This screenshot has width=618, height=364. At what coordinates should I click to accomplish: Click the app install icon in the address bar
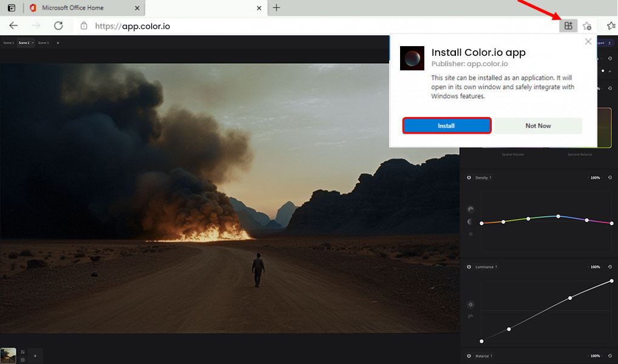pyautogui.click(x=568, y=25)
